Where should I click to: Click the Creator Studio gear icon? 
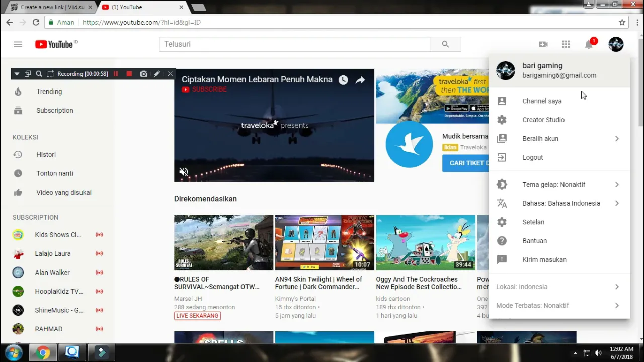[502, 120]
